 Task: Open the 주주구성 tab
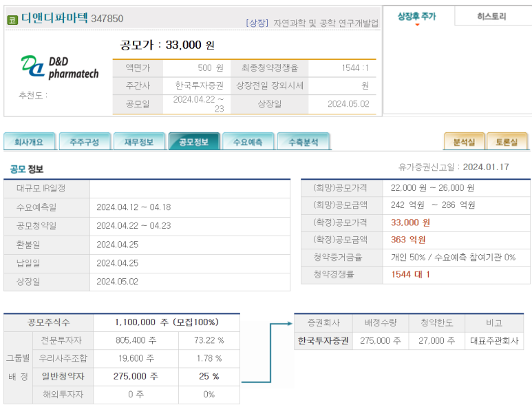pyautogui.click(x=85, y=141)
